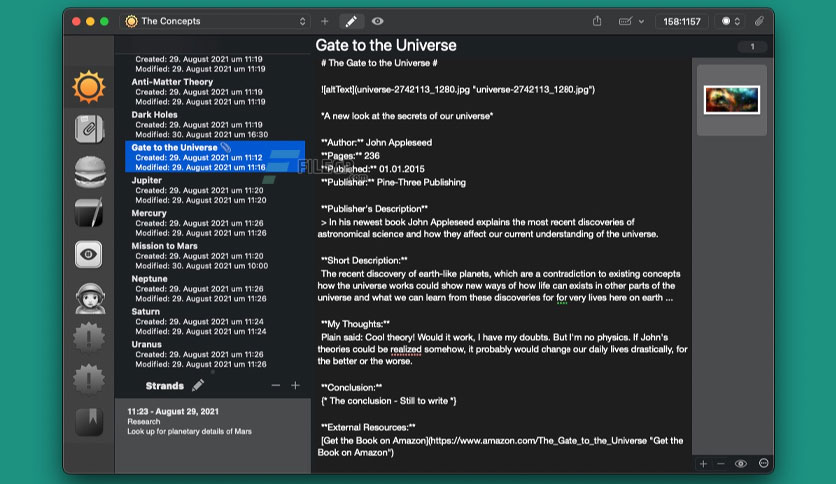This screenshot has width=836, height=484.
Task: Click the share icon in the toolbar
Action: click(x=597, y=21)
